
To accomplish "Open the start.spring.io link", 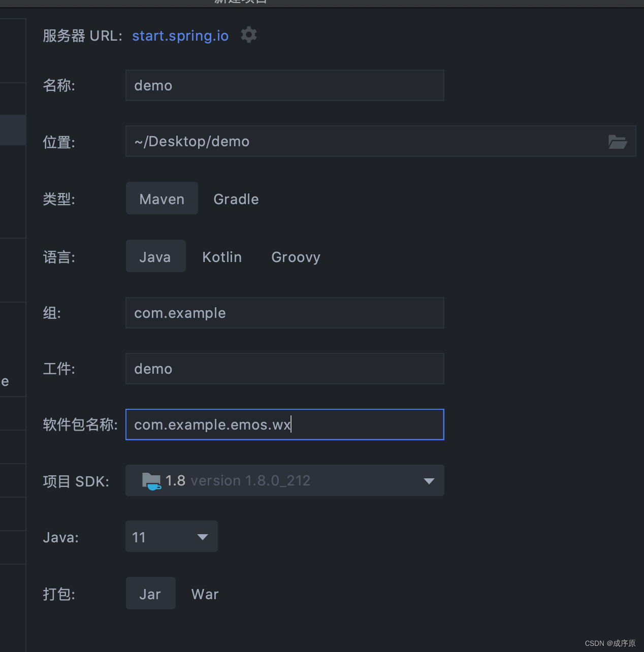I will point(180,36).
